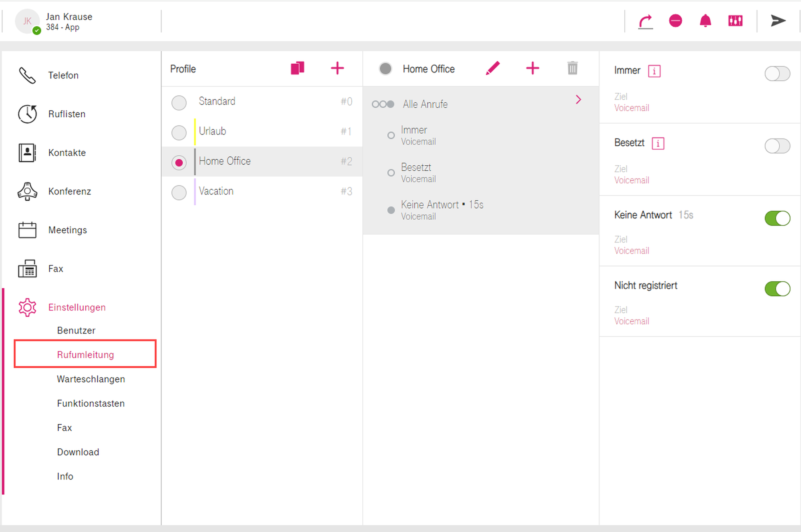
Task: Enable the Immer forwarding toggle
Action: 777,74
